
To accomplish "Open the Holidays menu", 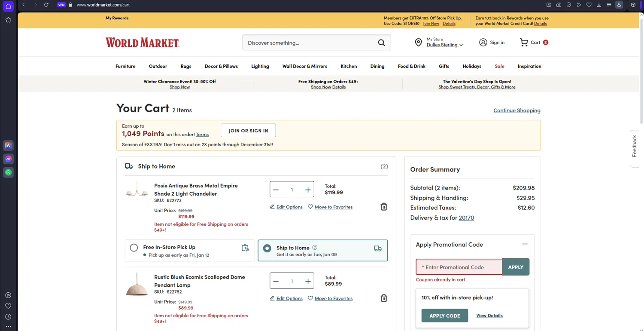I will 472,66.
